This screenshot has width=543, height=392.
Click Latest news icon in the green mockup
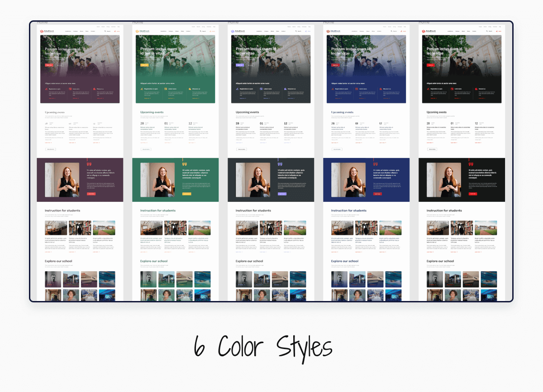click(x=166, y=89)
